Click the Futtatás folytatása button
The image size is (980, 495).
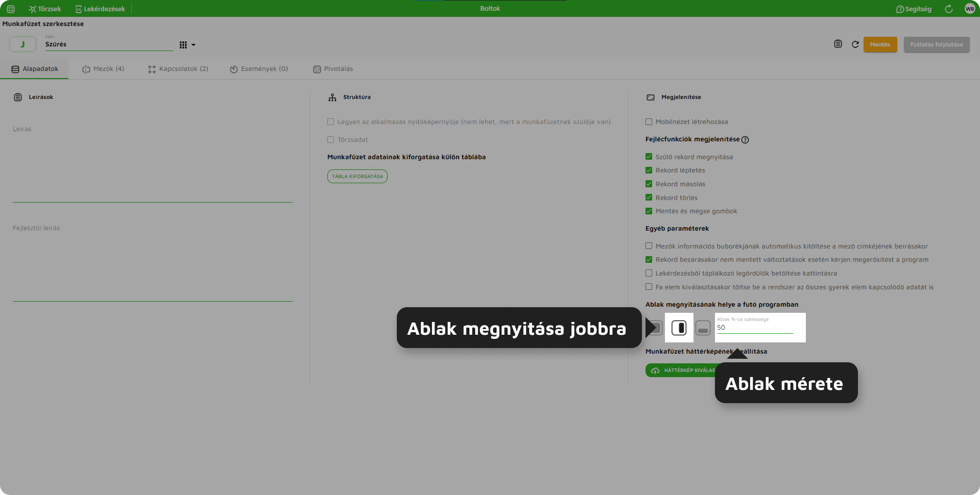tap(937, 44)
